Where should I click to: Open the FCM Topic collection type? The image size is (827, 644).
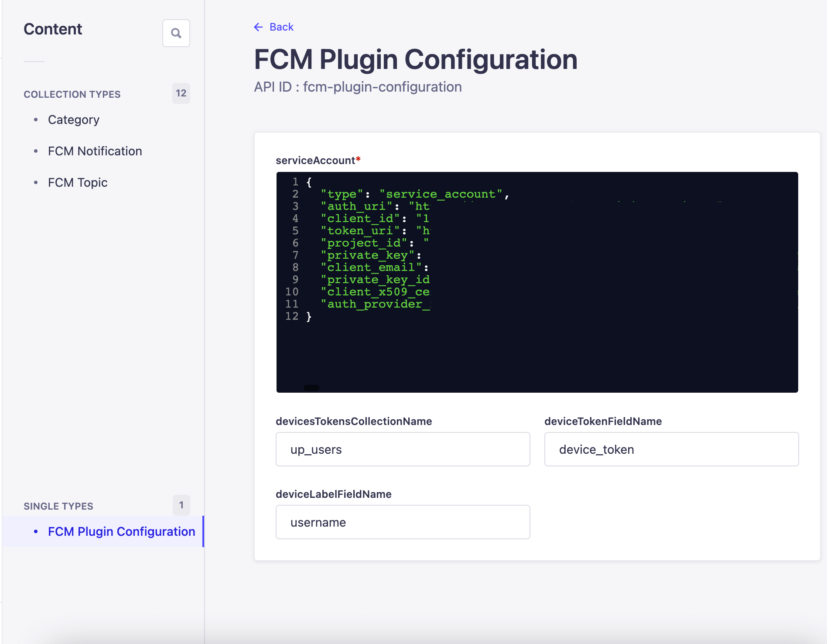point(78,182)
